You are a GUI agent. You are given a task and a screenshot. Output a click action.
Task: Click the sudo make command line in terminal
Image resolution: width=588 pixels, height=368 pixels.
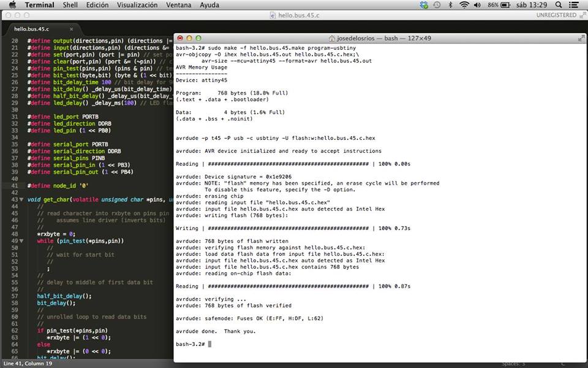(x=266, y=48)
